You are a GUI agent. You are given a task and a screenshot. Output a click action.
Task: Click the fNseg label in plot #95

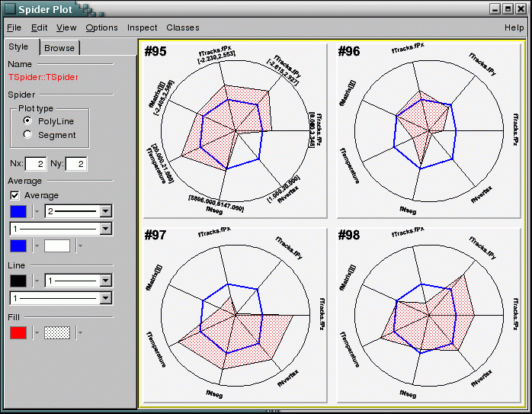pos(214,210)
